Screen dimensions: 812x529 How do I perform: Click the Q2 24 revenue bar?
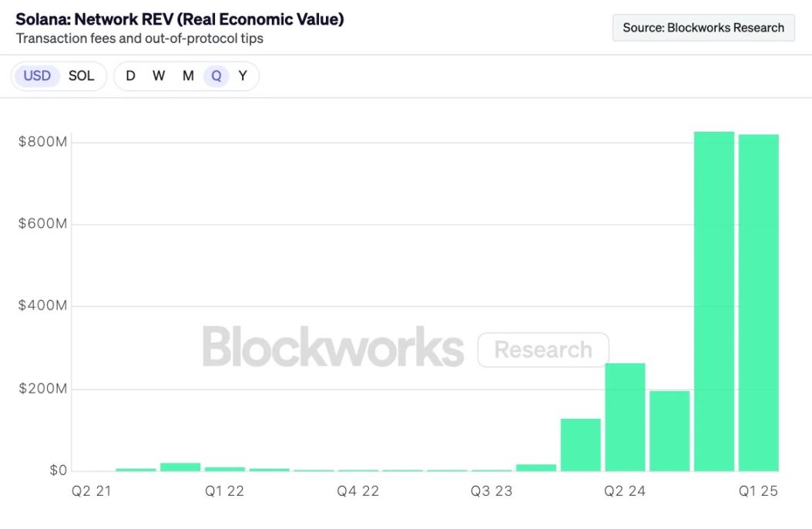pyautogui.click(x=625, y=416)
